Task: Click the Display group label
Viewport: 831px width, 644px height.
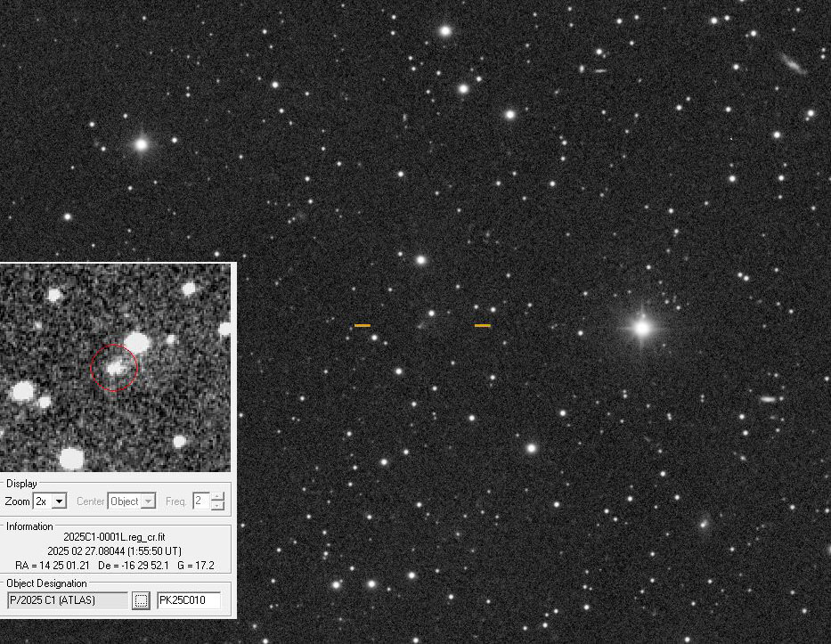Action: [21, 484]
